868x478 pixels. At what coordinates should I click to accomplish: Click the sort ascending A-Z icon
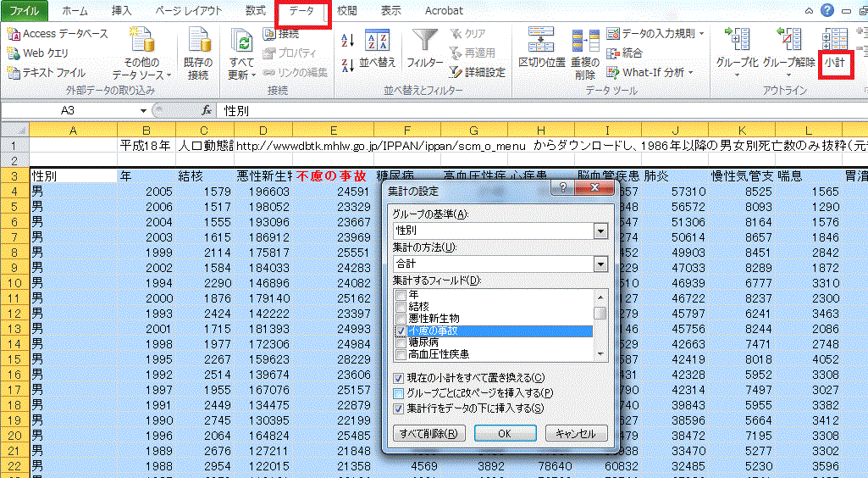pos(346,40)
